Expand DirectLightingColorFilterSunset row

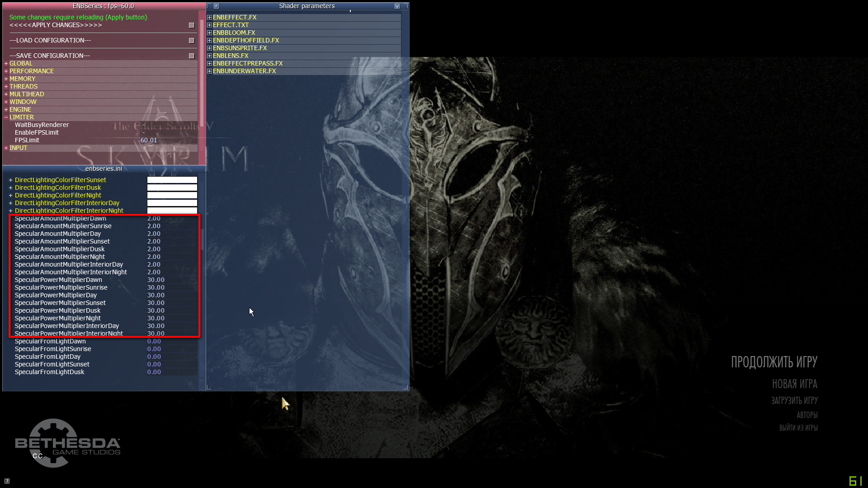click(x=10, y=180)
